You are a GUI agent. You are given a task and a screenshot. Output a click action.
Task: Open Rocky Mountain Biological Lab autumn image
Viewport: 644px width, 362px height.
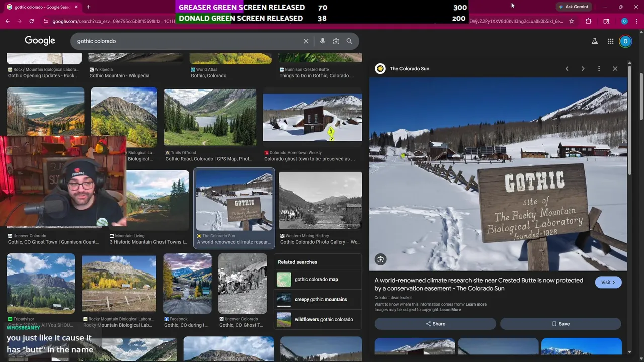[x=119, y=284]
